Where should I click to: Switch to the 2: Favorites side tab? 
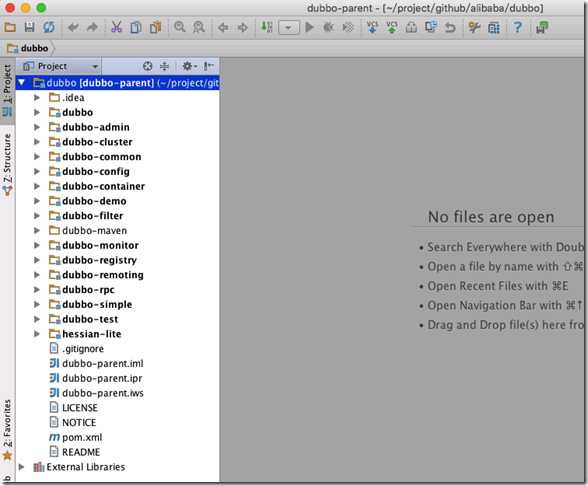[8, 430]
